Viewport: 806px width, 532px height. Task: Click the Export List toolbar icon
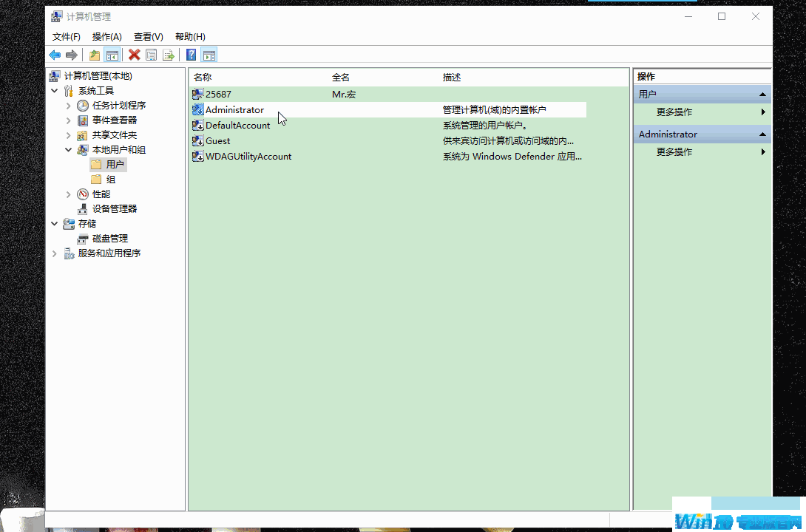(169, 55)
